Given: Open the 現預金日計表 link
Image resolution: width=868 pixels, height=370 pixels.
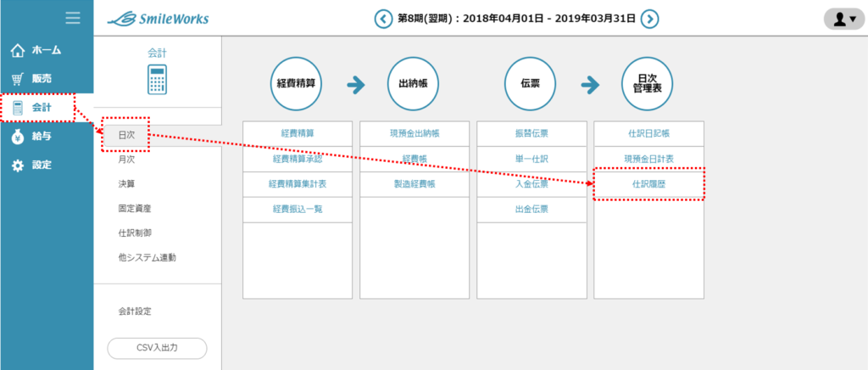Looking at the screenshot, I should (648, 160).
